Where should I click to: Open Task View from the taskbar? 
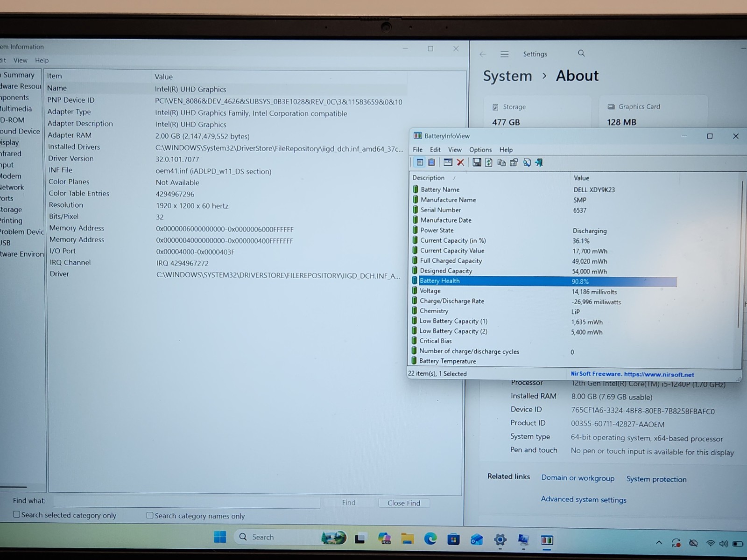click(360, 539)
